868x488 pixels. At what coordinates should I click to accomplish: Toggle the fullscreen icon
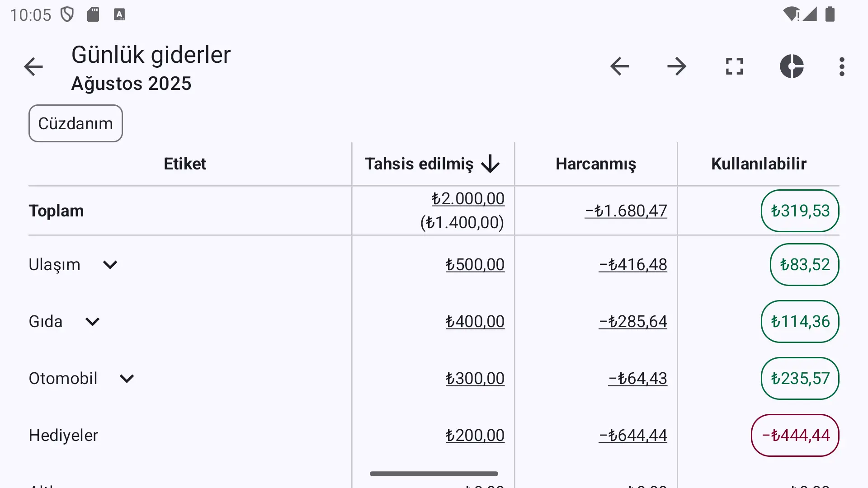click(734, 66)
